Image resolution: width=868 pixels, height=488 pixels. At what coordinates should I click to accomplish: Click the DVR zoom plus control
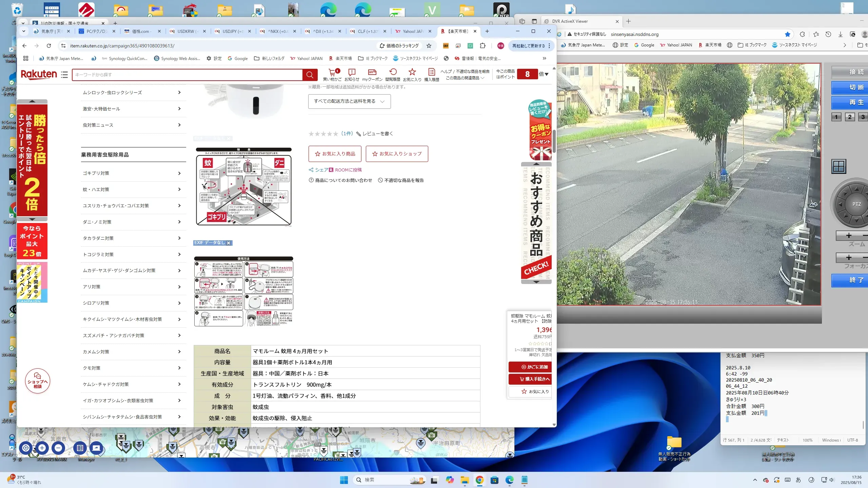coord(849,236)
